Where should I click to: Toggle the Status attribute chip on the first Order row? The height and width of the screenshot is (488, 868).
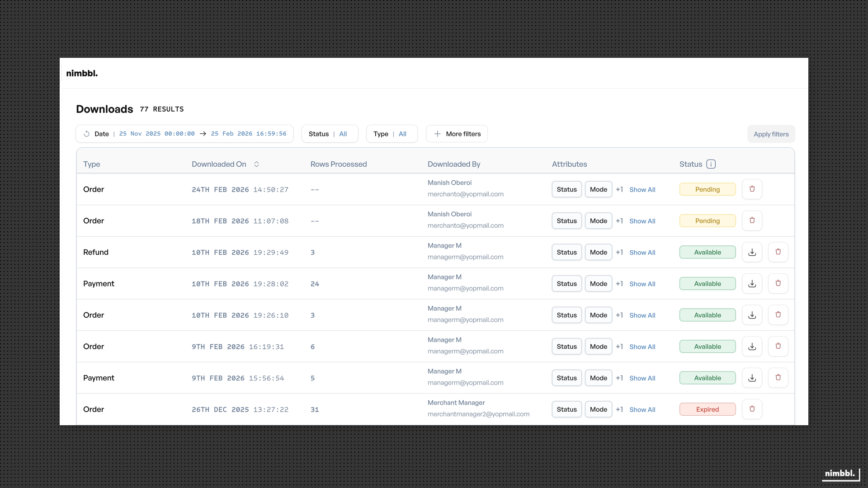tap(566, 189)
